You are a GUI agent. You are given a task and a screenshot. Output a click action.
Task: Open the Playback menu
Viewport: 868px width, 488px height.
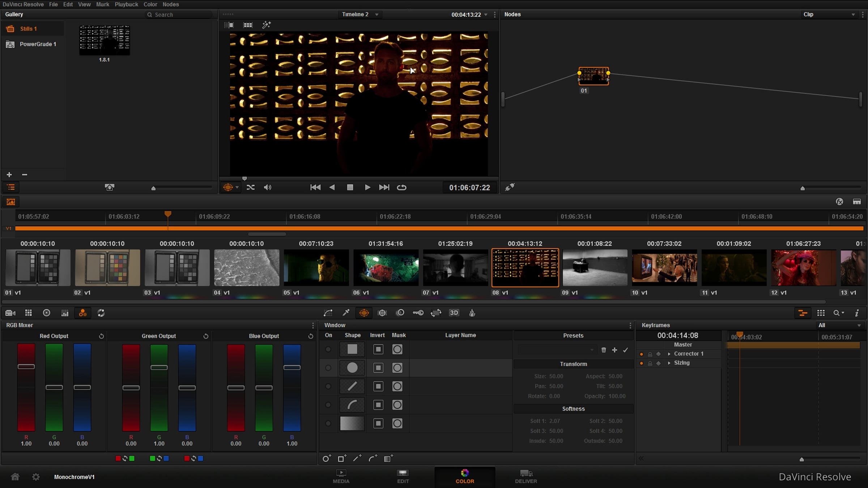pyautogui.click(x=126, y=4)
